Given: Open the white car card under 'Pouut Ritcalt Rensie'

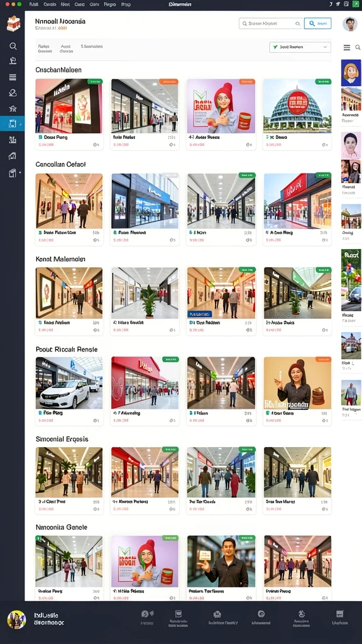Looking at the screenshot, I should (69, 391).
